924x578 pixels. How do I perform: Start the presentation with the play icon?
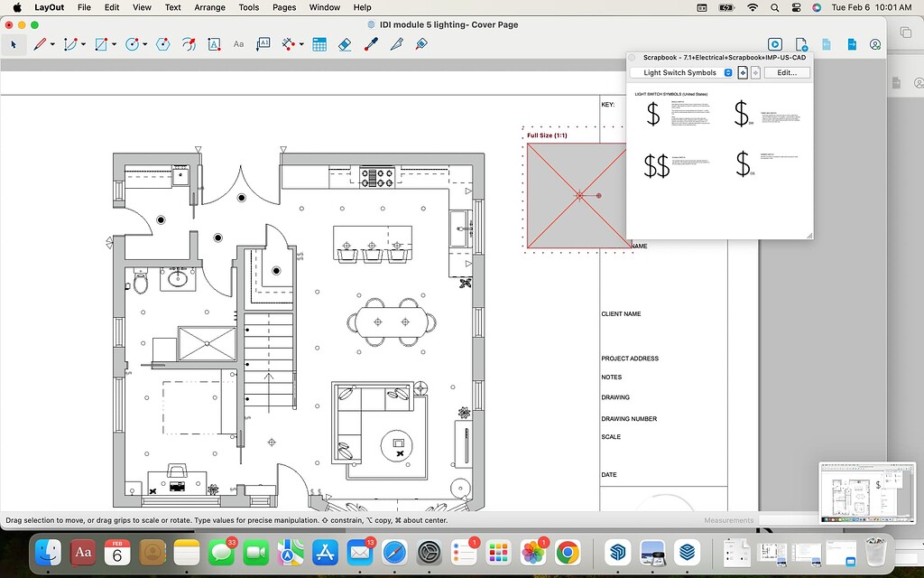[x=775, y=43]
